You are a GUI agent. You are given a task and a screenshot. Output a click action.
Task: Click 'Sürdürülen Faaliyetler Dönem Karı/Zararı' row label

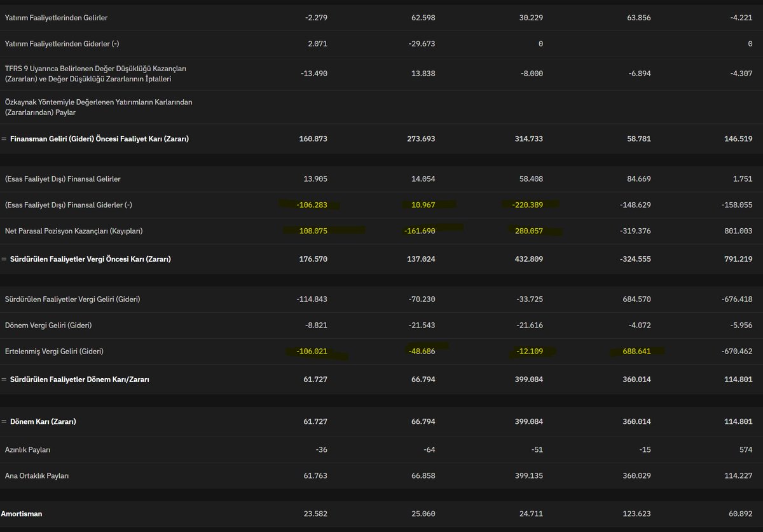click(78, 379)
